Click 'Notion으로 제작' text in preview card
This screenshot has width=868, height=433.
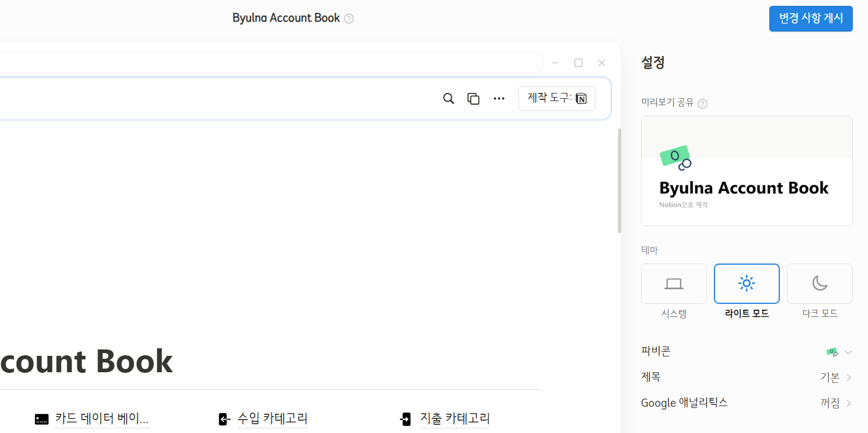(684, 205)
